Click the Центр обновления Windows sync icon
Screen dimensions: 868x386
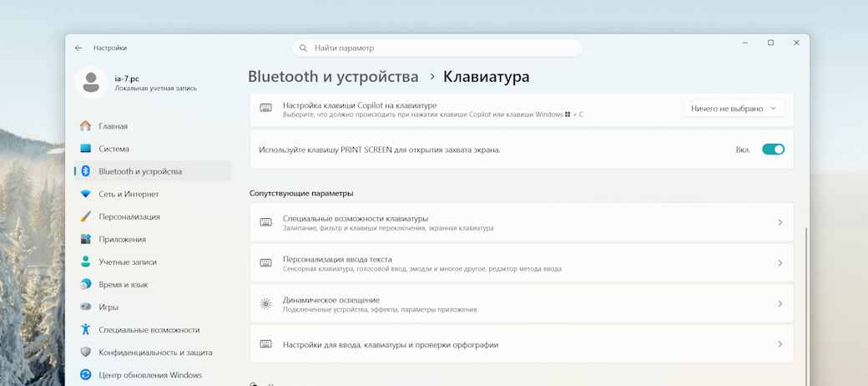coord(85,375)
